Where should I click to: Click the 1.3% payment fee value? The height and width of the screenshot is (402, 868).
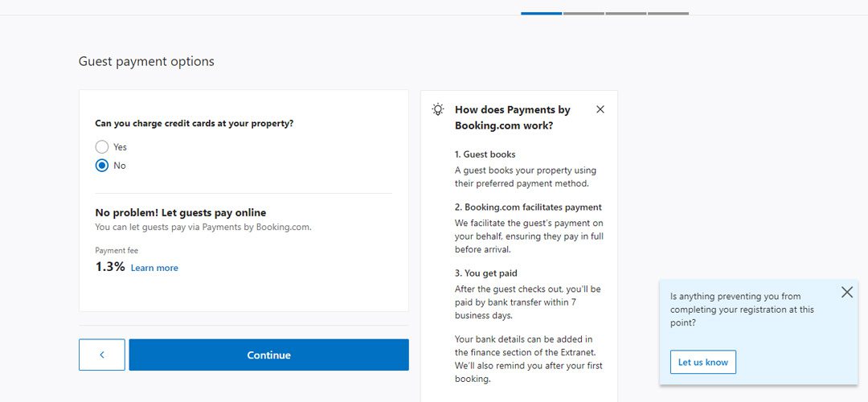click(x=110, y=267)
